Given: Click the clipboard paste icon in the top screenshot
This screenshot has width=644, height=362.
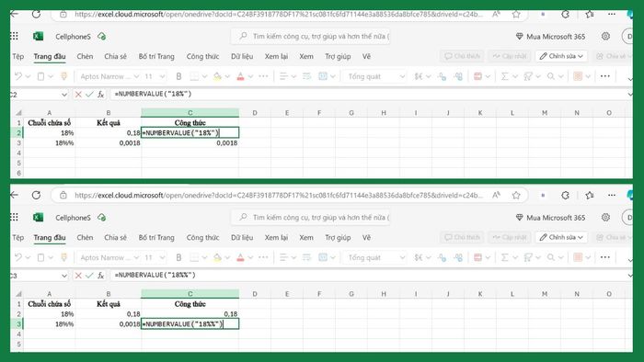Looking at the screenshot, I should [40, 76].
